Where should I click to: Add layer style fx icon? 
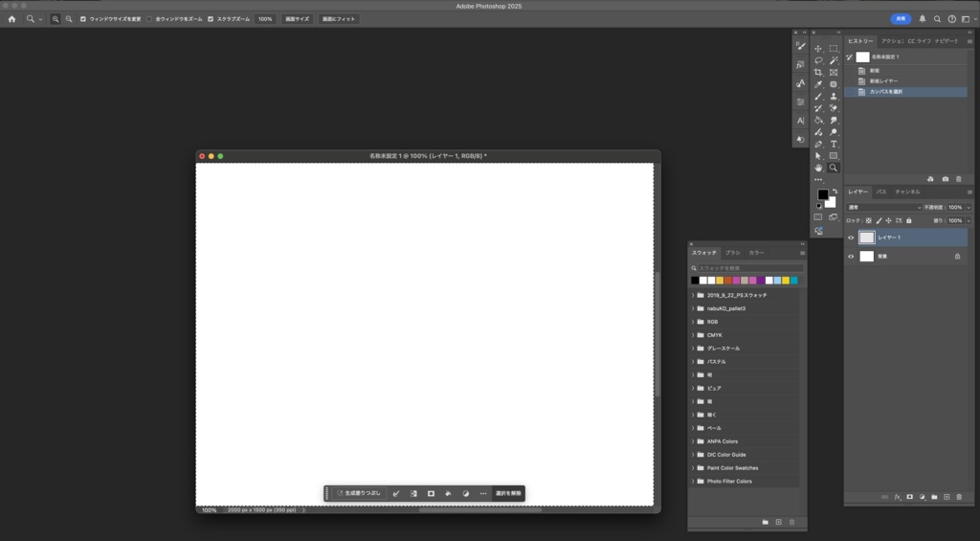(x=898, y=497)
